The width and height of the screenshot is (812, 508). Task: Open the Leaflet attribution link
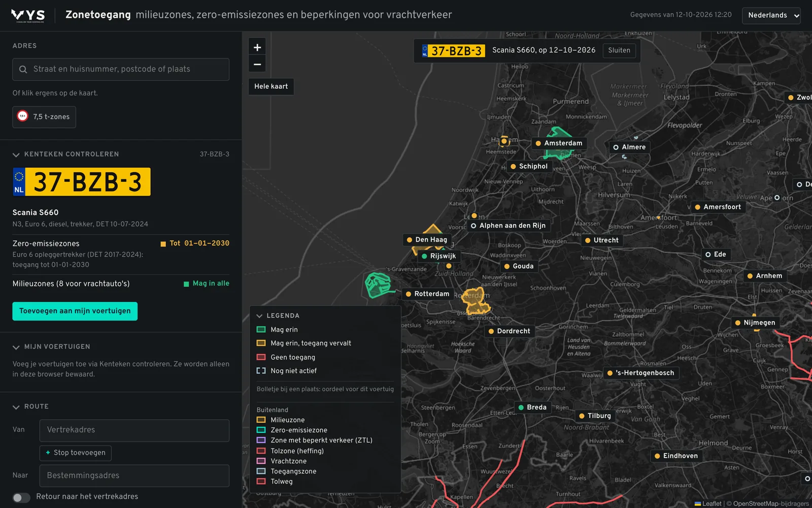(x=708, y=503)
